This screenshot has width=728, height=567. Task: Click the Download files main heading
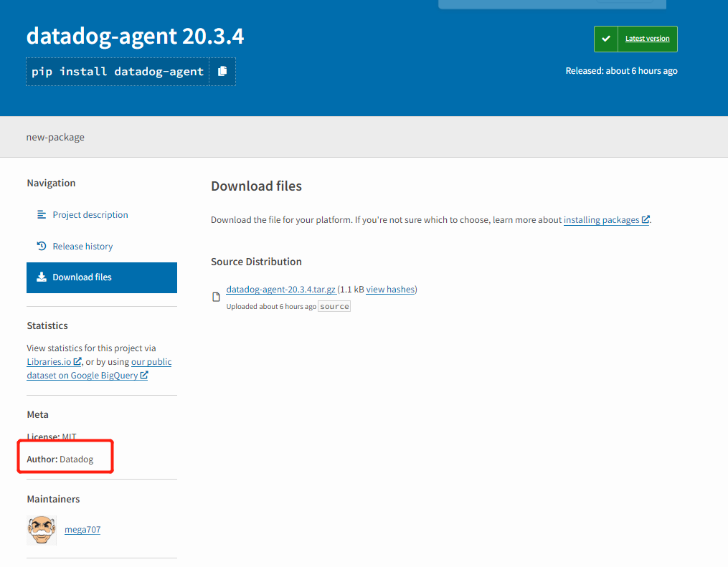256,186
